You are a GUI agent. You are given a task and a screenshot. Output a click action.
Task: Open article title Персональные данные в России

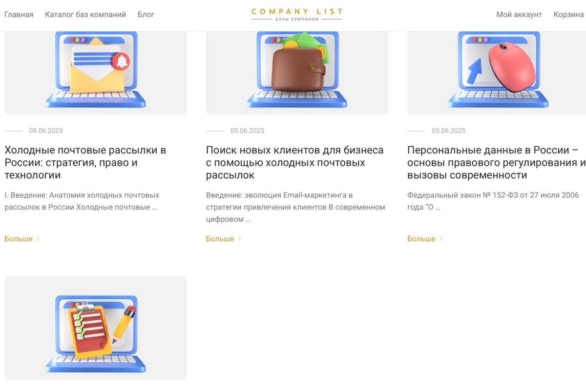[x=497, y=163]
